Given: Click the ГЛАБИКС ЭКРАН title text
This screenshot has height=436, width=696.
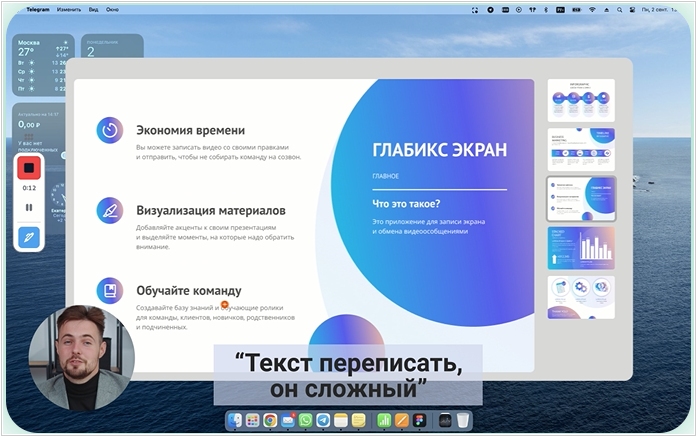Looking at the screenshot, I should point(439,150).
